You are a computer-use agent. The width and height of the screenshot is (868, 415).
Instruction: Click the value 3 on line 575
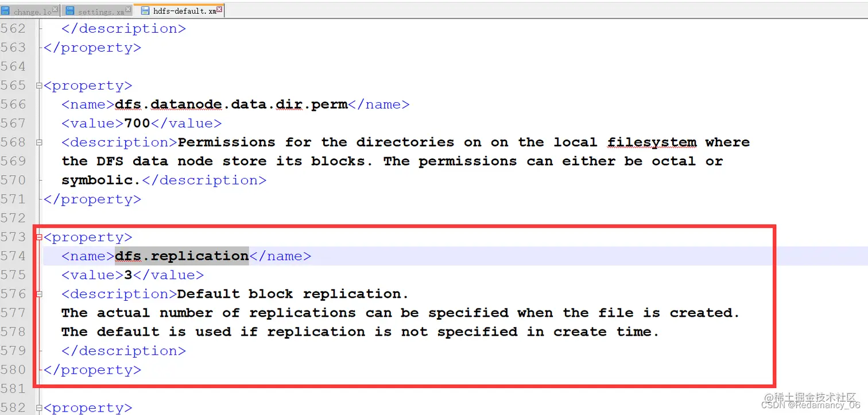pos(128,275)
